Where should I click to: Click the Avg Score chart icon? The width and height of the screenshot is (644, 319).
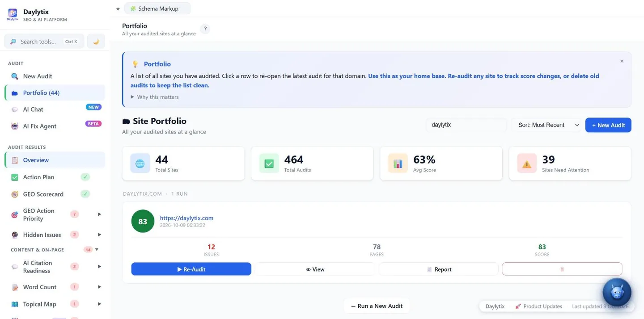click(x=398, y=164)
